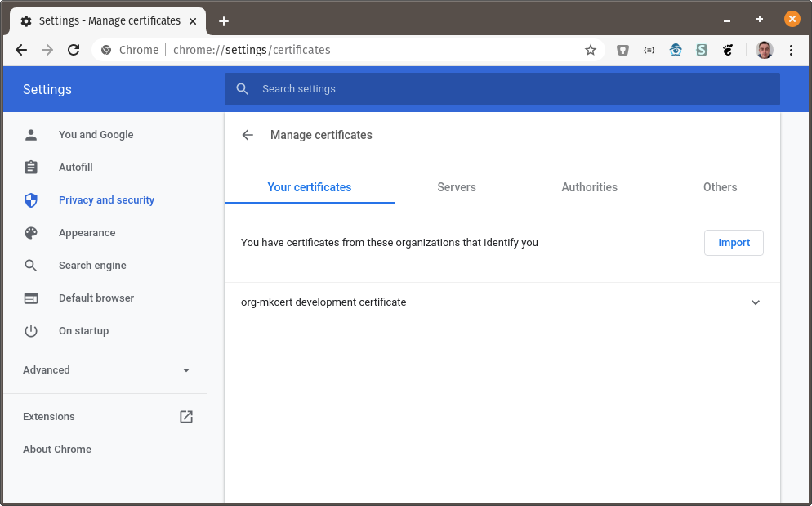The image size is (812, 506).
Task: Bookmark this page with the star icon
Action: [591, 50]
